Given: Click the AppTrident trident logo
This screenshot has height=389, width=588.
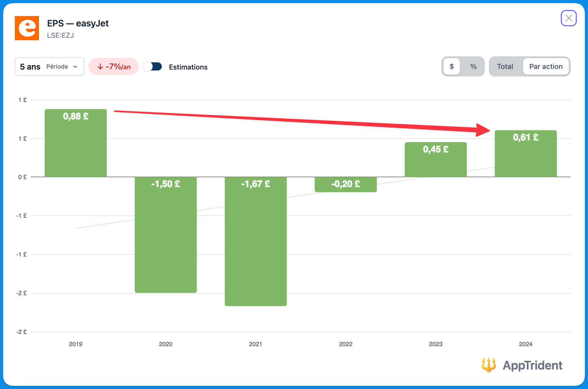Looking at the screenshot, I should click(x=489, y=365).
